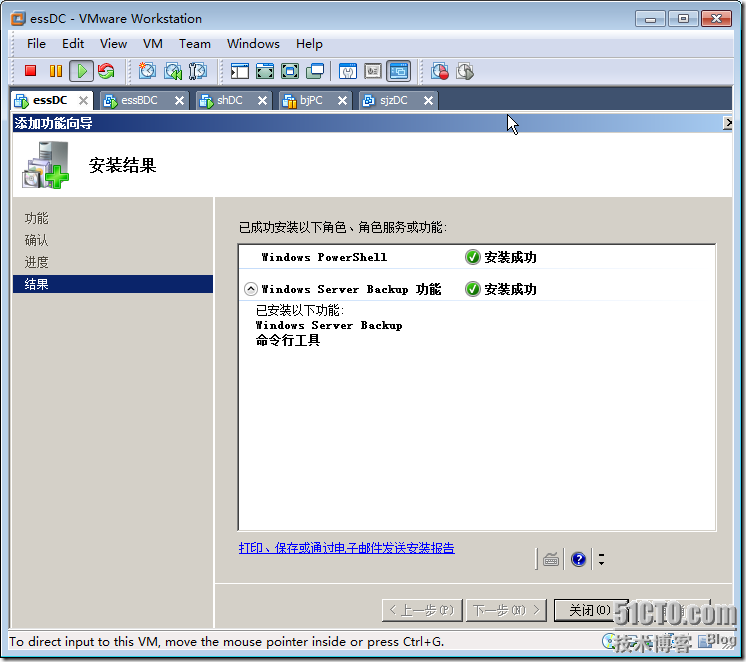Click the Windows Server Backup installed item
The height and width of the screenshot is (662, 746).
[x=329, y=325]
